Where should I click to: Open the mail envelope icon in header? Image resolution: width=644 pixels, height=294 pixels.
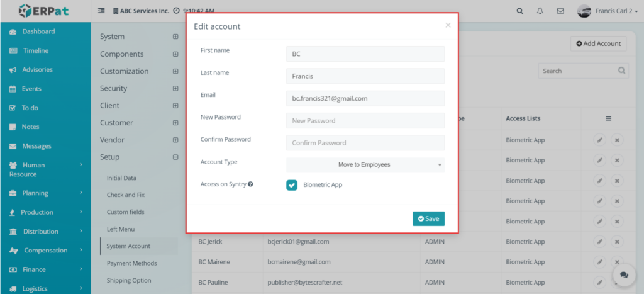[x=560, y=11]
